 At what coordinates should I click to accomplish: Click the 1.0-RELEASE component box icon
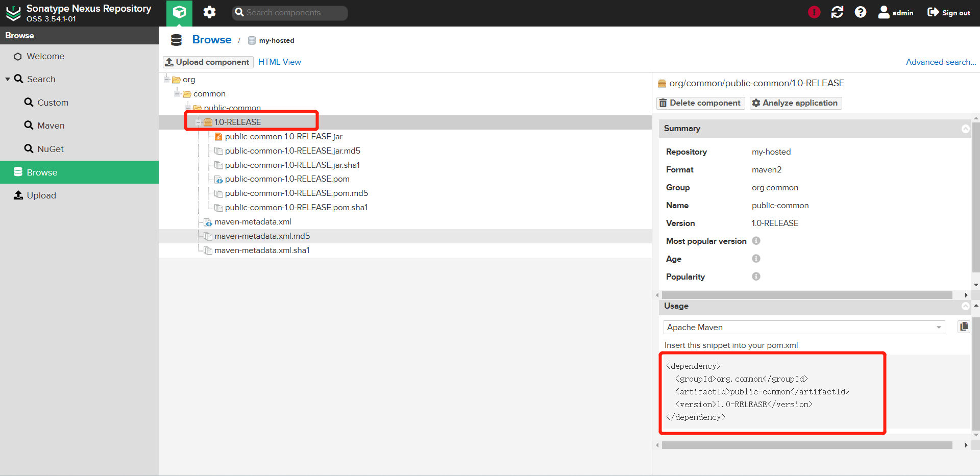point(208,122)
